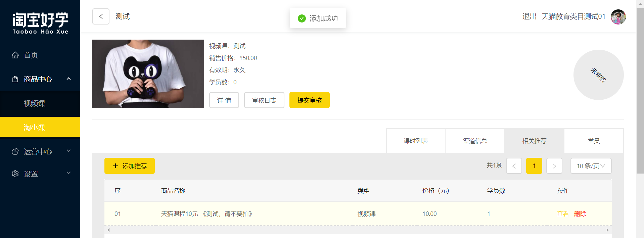Switch to the 课时列表 tab

(x=416, y=141)
